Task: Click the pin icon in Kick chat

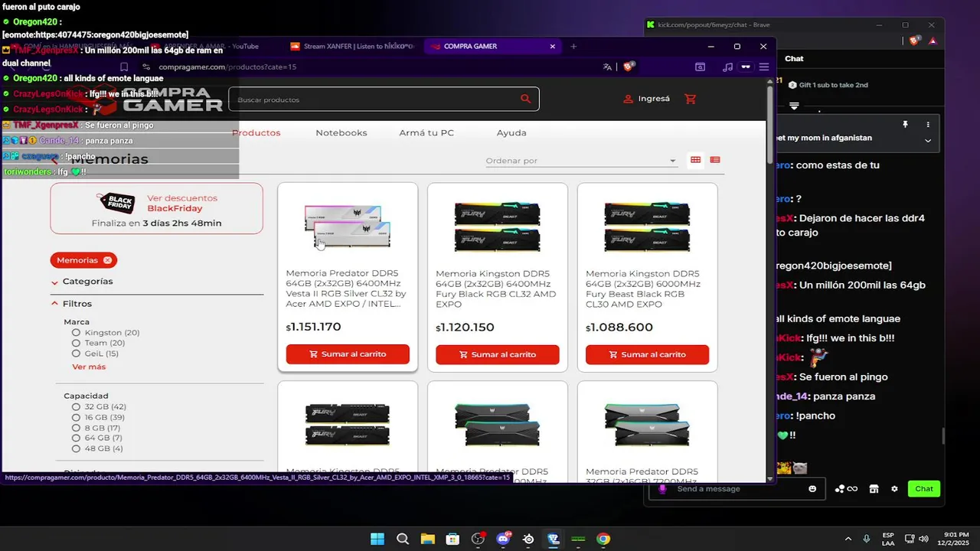Action: (905, 124)
